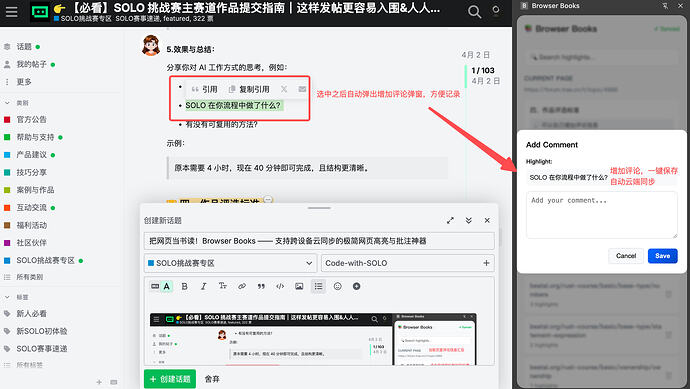Open the 新SOLO初体验 tag

coord(41,331)
